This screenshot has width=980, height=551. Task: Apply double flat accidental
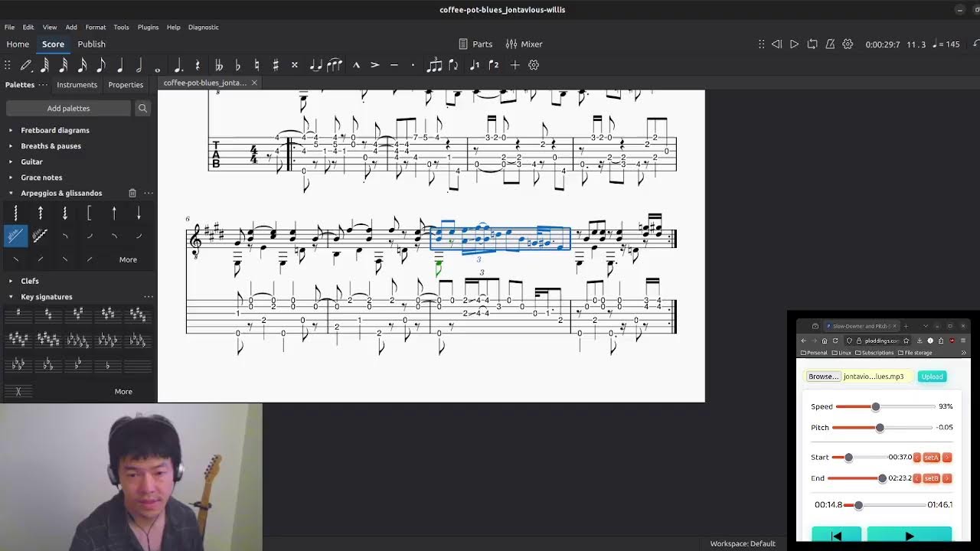point(219,65)
